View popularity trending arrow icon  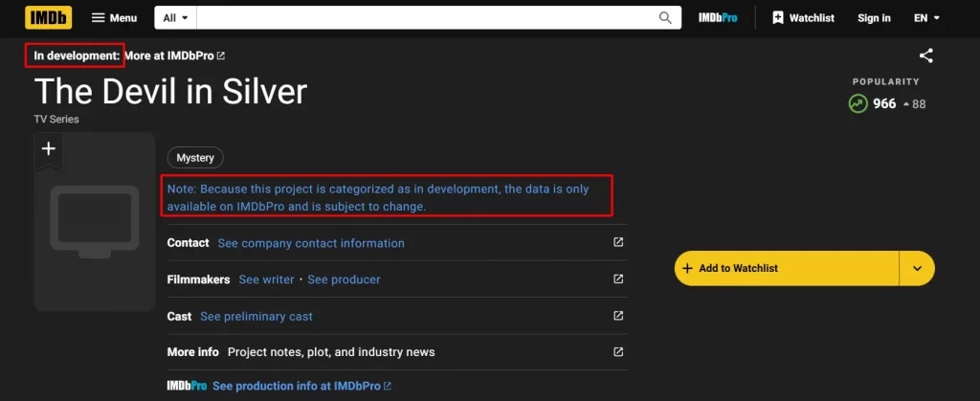pos(858,103)
